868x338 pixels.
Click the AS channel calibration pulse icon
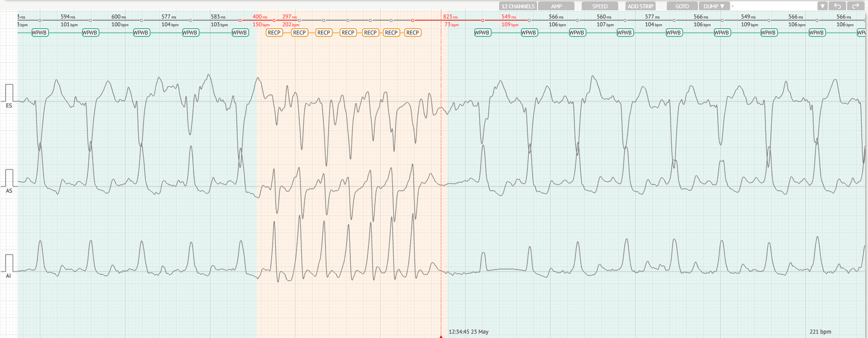pyautogui.click(x=9, y=178)
